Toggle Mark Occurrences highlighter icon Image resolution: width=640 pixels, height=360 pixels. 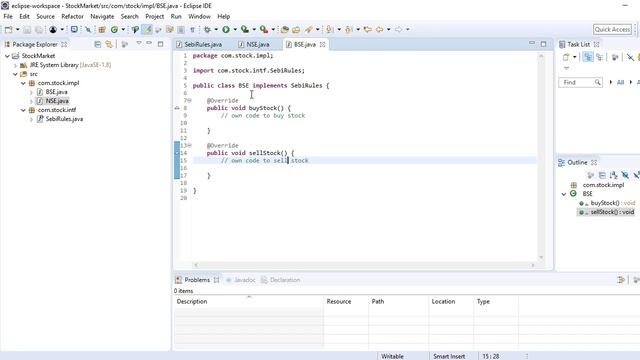pos(147,29)
